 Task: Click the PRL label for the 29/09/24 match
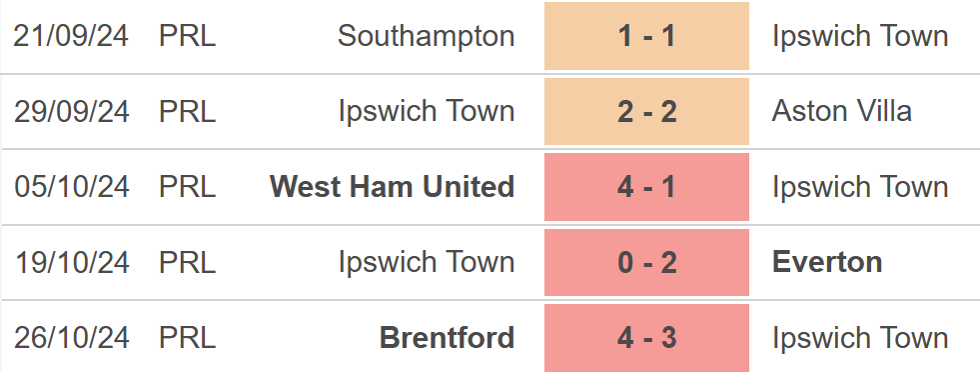point(188,111)
